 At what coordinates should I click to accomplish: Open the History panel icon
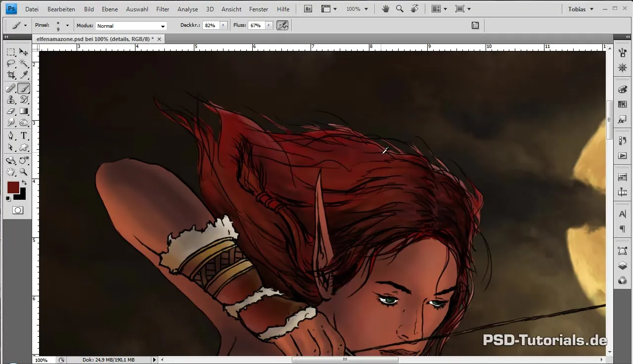click(623, 140)
